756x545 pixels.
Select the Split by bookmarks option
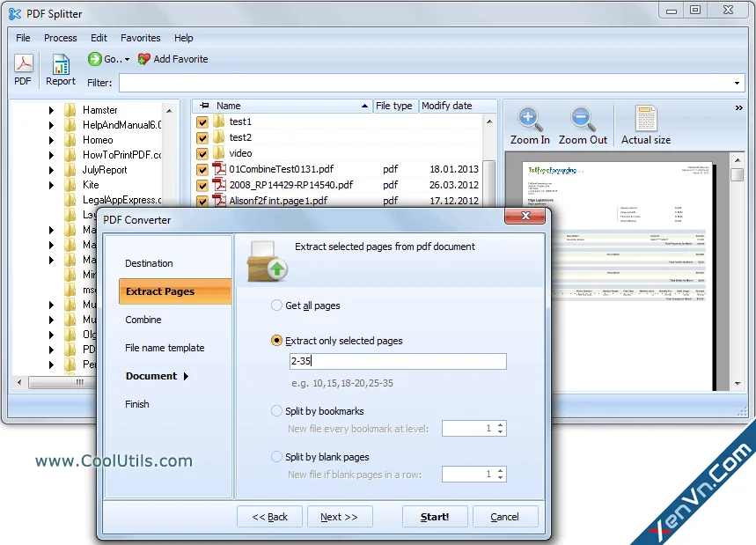click(x=276, y=411)
